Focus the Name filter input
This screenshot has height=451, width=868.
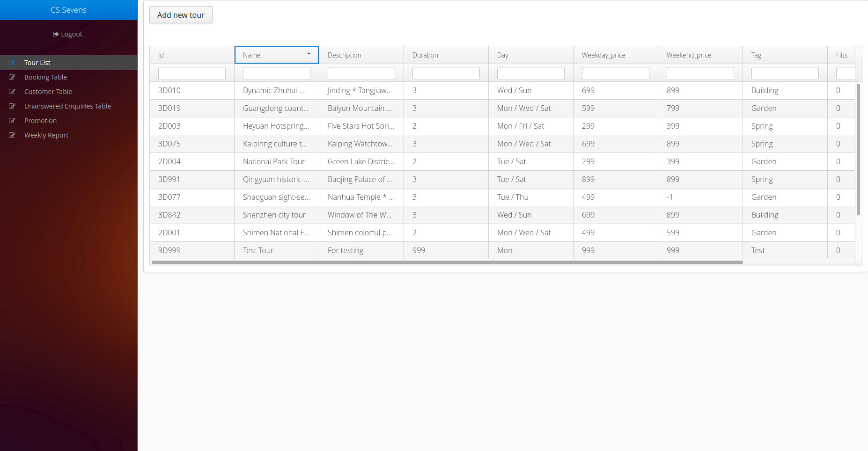click(277, 73)
